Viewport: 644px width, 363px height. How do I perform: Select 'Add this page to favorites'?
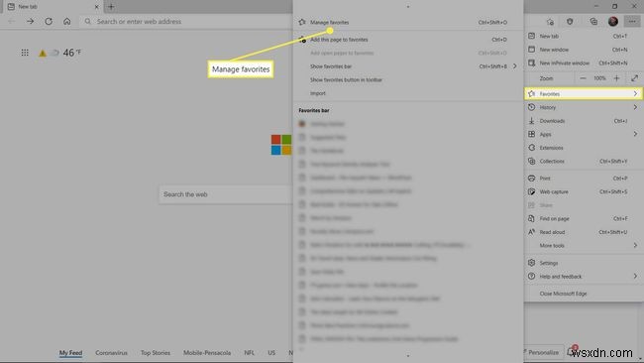408,40
